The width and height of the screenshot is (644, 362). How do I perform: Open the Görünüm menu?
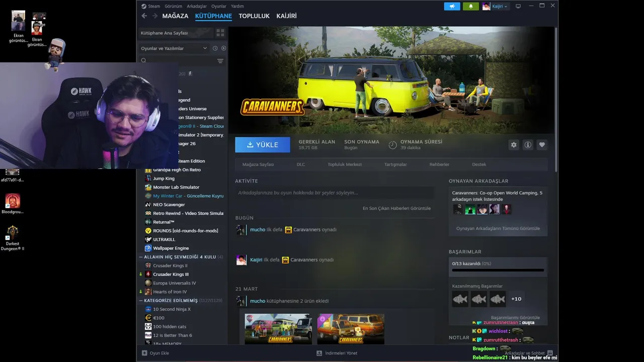coord(173,6)
